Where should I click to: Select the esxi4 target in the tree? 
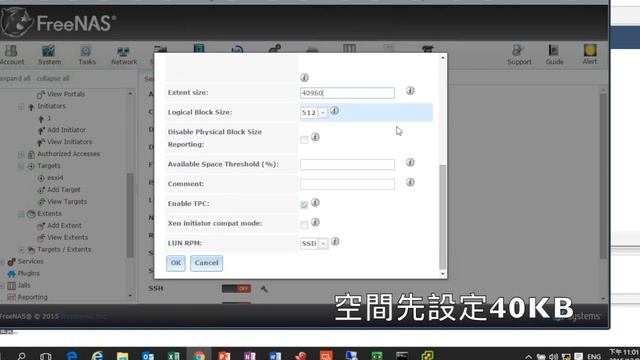55,178
